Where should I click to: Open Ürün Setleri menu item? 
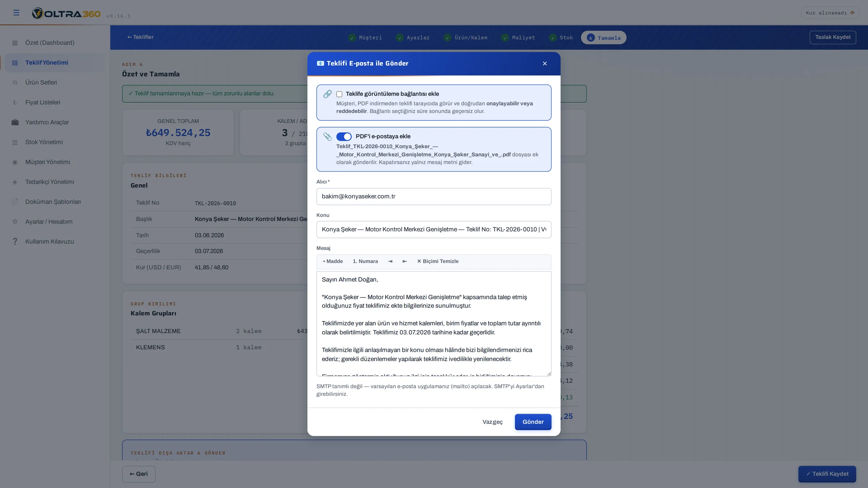(x=55, y=82)
